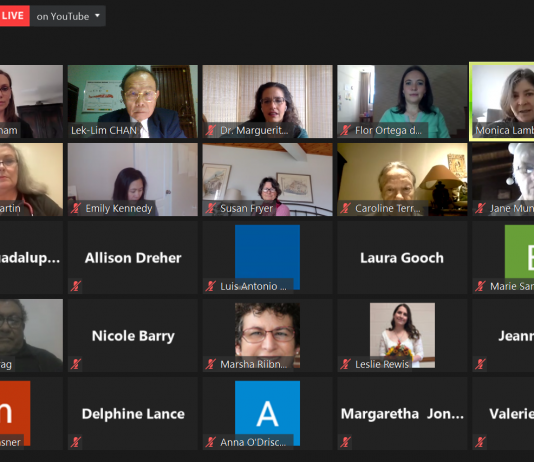Click the red LIVE indicator badge
Viewport: 534px width, 462px height.
[14, 16]
